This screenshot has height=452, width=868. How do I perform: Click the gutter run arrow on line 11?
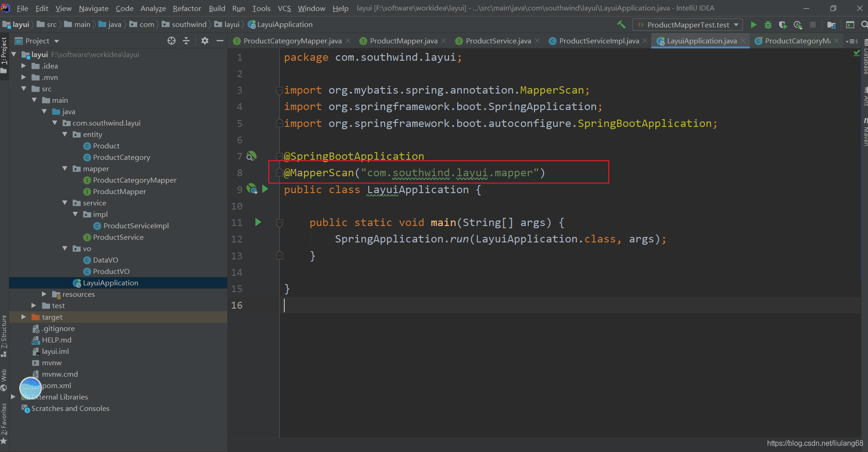[258, 222]
